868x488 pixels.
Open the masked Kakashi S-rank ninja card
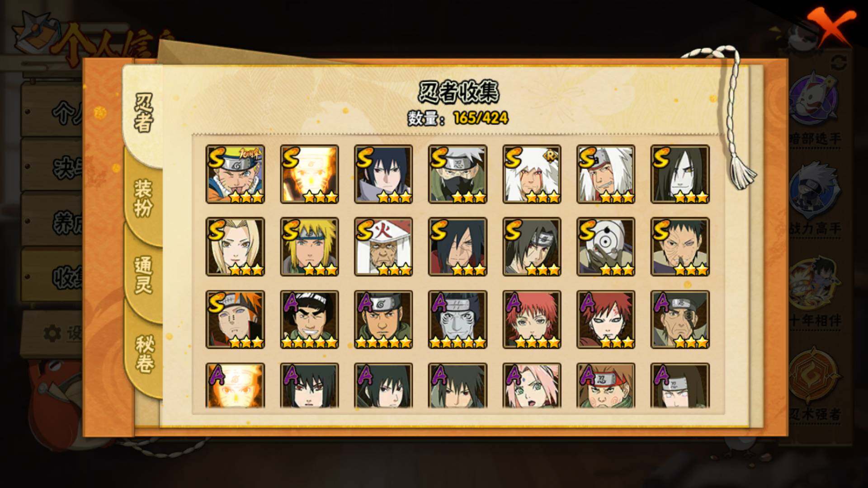[x=458, y=174]
